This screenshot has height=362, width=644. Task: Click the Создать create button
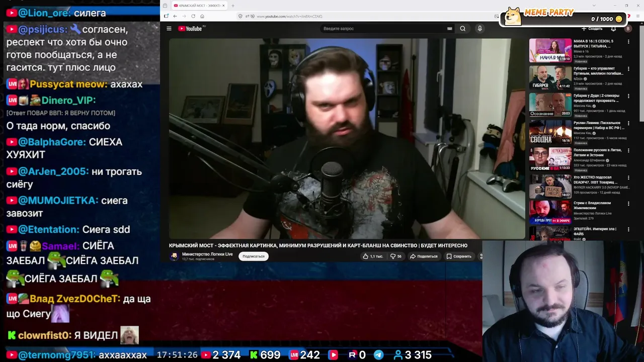point(592,29)
